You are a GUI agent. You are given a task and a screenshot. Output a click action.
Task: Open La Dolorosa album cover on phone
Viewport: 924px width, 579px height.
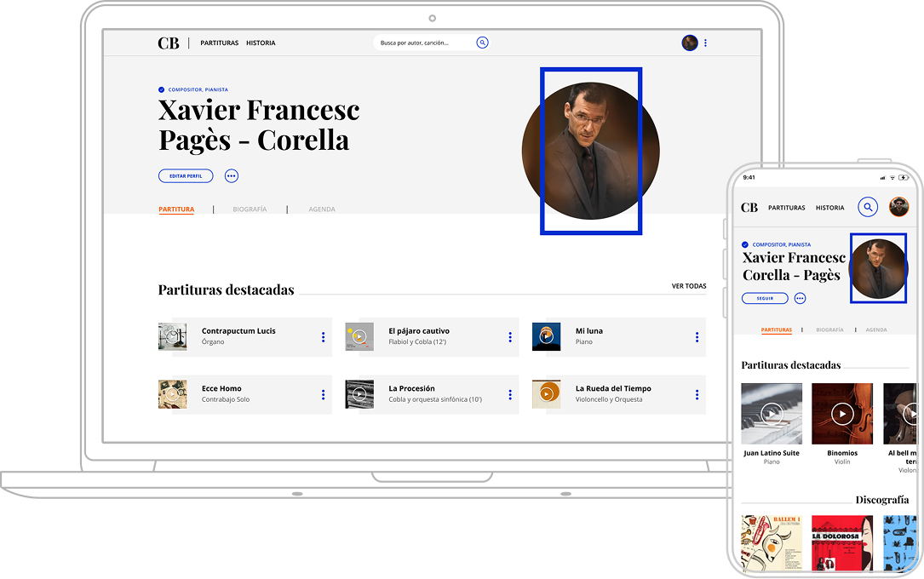coord(842,543)
